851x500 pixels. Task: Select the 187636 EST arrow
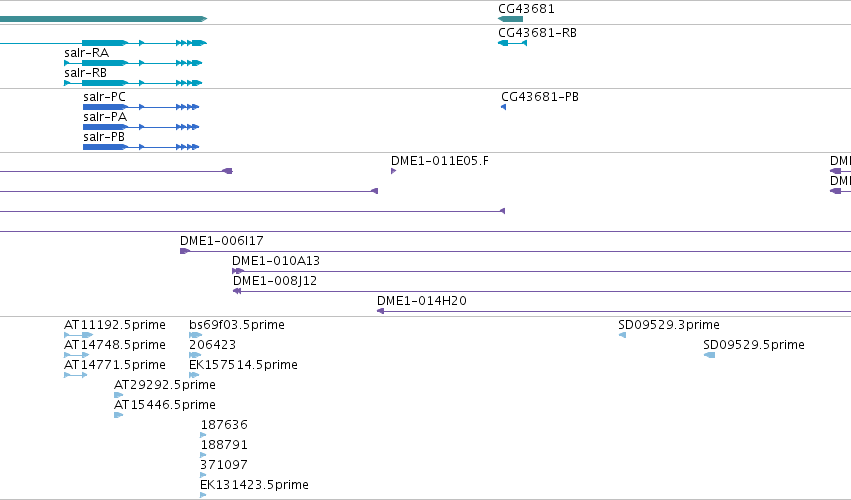click(203, 435)
